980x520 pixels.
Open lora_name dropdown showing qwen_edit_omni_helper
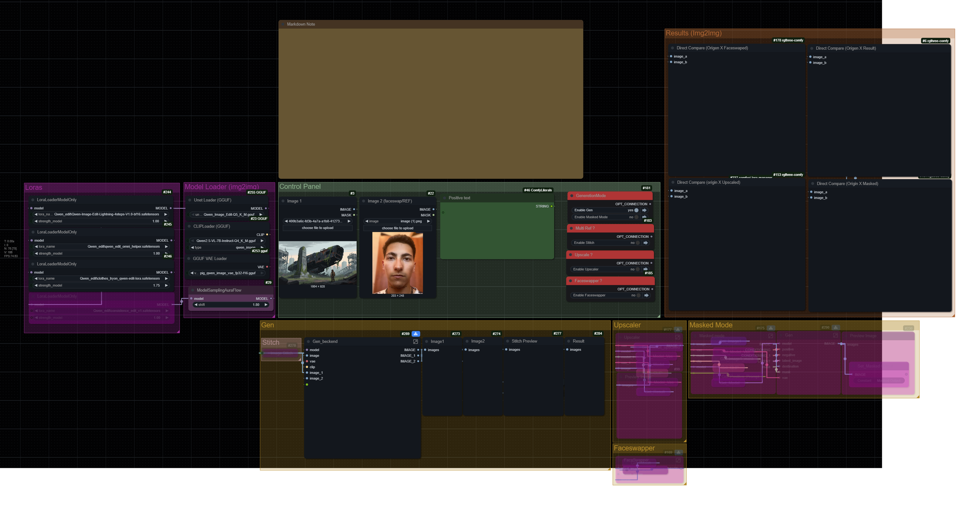[101, 246]
